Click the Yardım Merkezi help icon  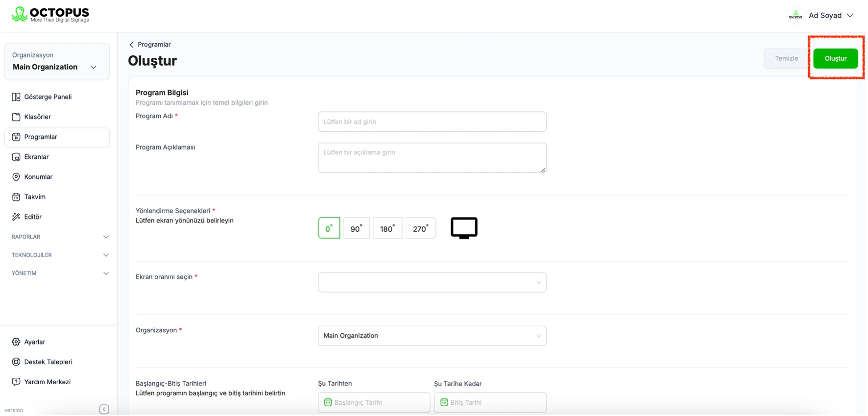[x=16, y=382]
